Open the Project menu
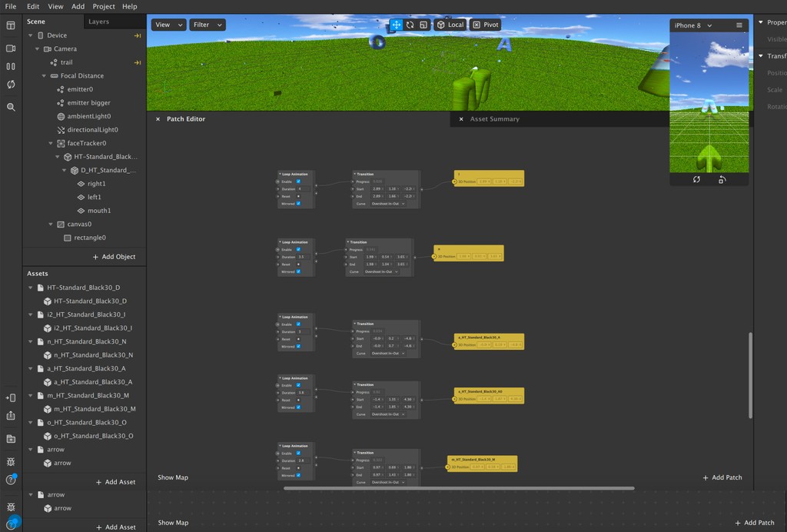 click(104, 6)
